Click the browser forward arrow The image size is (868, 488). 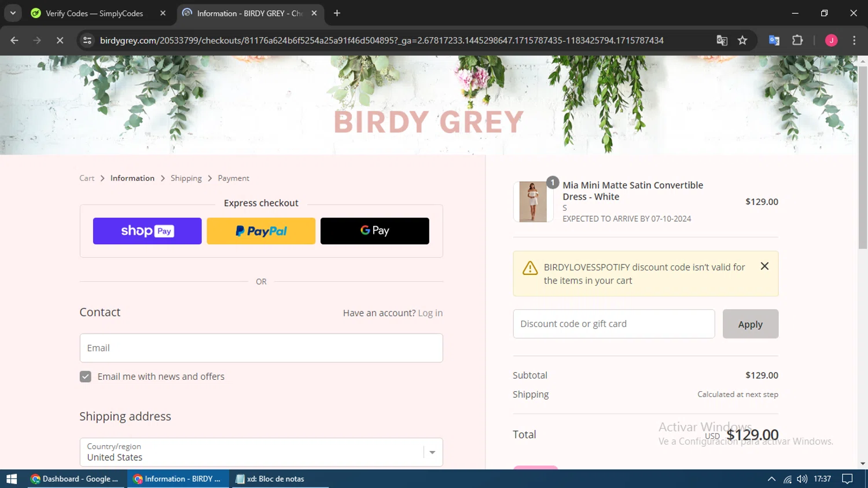coord(37,41)
